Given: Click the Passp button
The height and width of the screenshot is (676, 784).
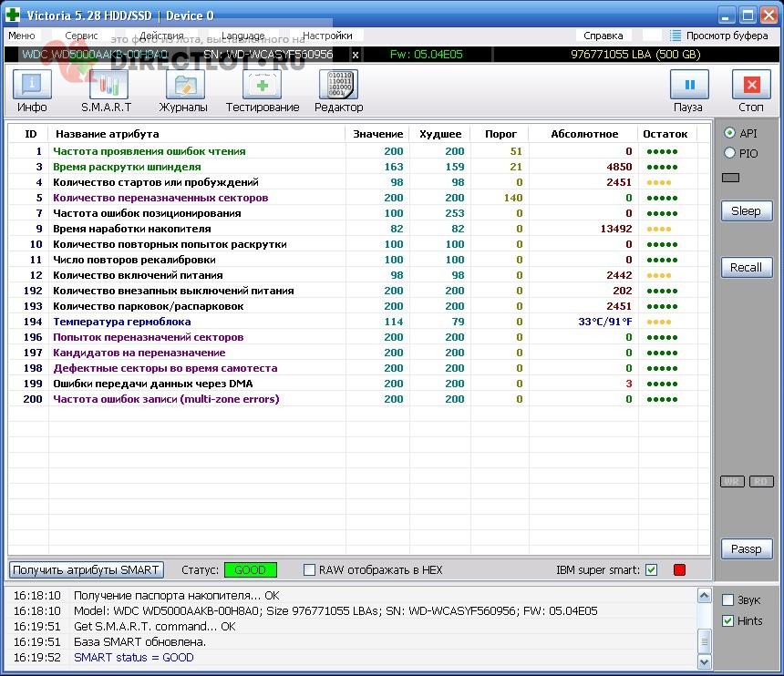Looking at the screenshot, I should click(747, 549).
